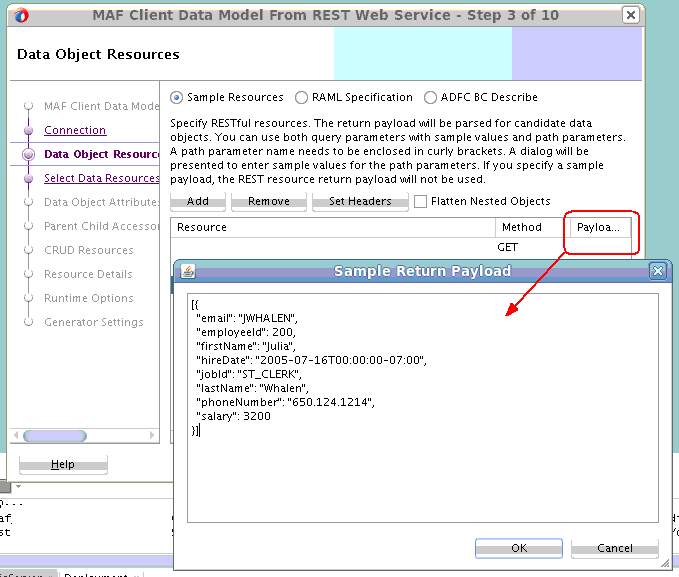Click the Add button
The width and height of the screenshot is (679, 577).
click(x=198, y=201)
